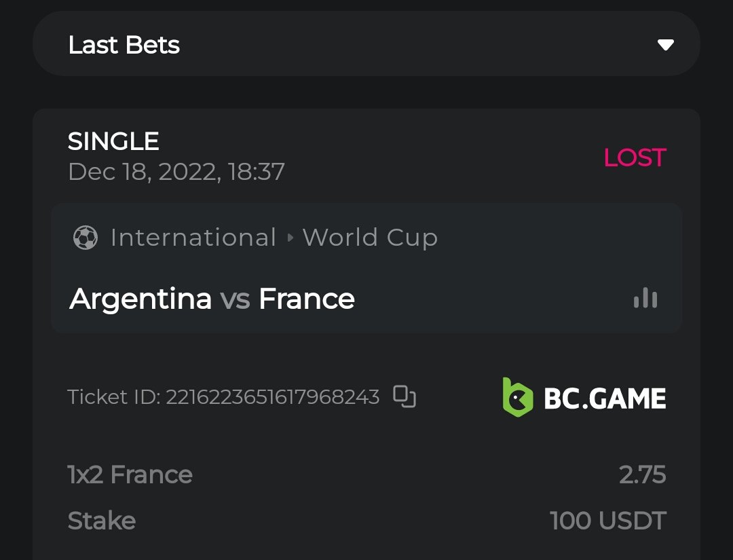The height and width of the screenshot is (560, 733).
Task: Click the SINGLE bet type heading
Action: coord(113,141)
